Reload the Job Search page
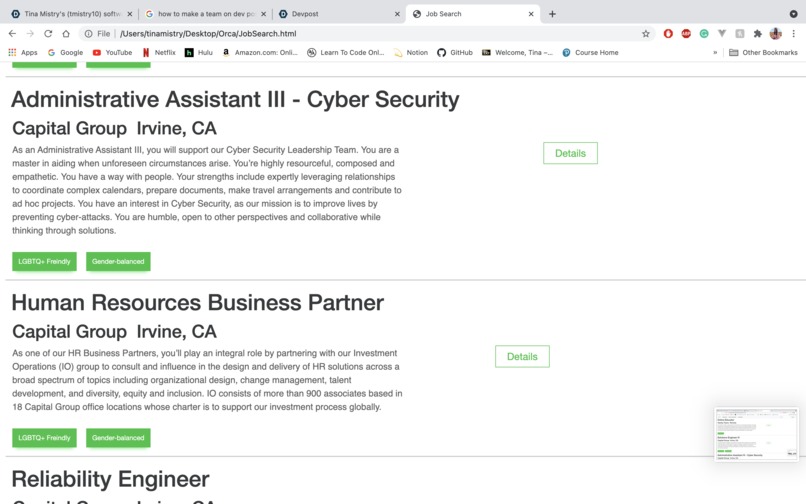Screen dimensions: 806x504 coord(48,33)
